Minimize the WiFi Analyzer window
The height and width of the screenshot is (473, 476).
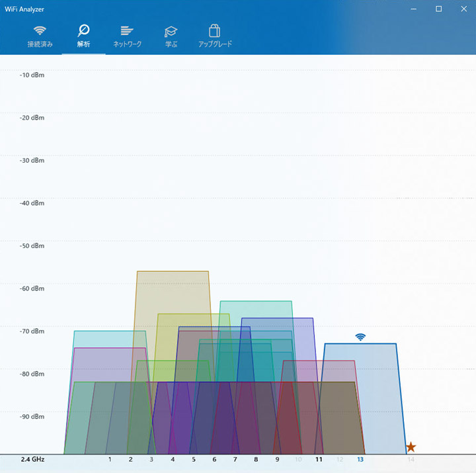coord(413,9)
